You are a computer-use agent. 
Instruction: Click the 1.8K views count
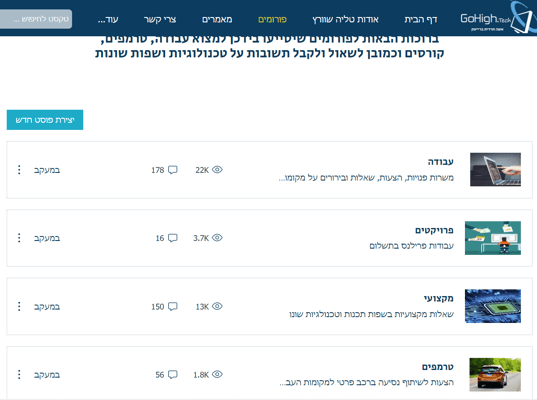click(x=201, y=375)
